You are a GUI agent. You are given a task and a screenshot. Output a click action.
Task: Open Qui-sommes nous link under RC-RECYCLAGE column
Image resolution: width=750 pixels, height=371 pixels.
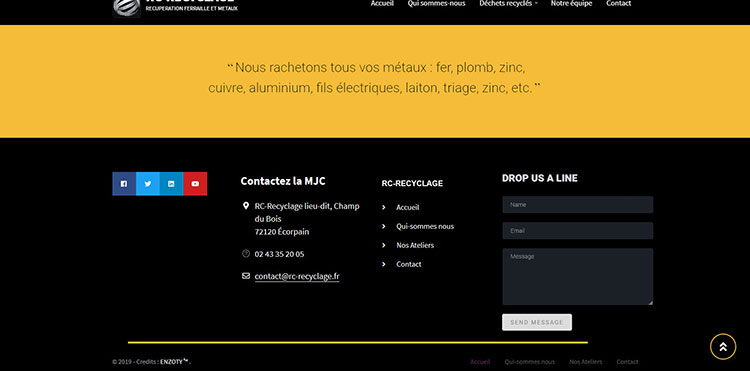point(425,226)
